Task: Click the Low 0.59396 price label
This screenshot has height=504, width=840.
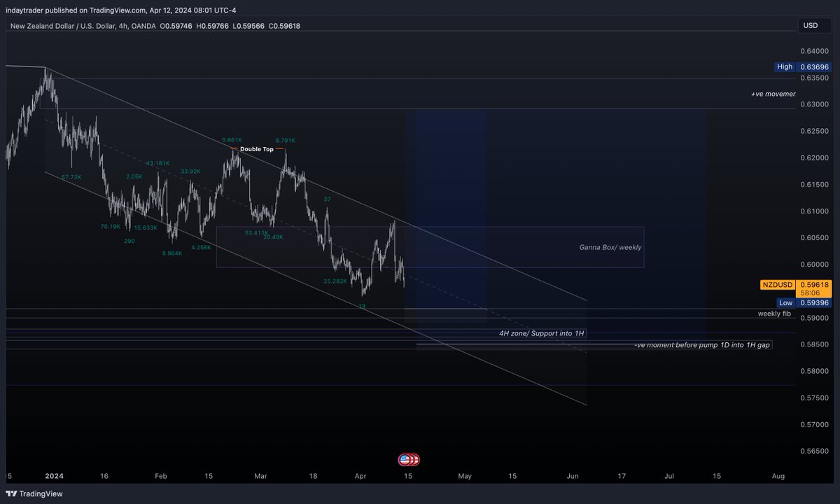Action: click(x=804, y=302)
